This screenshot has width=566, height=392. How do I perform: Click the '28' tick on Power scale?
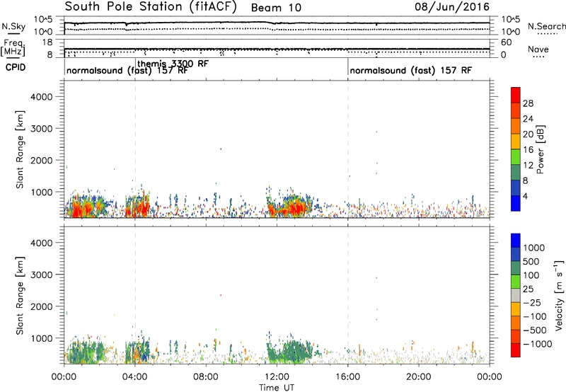(x=528, y=103)
